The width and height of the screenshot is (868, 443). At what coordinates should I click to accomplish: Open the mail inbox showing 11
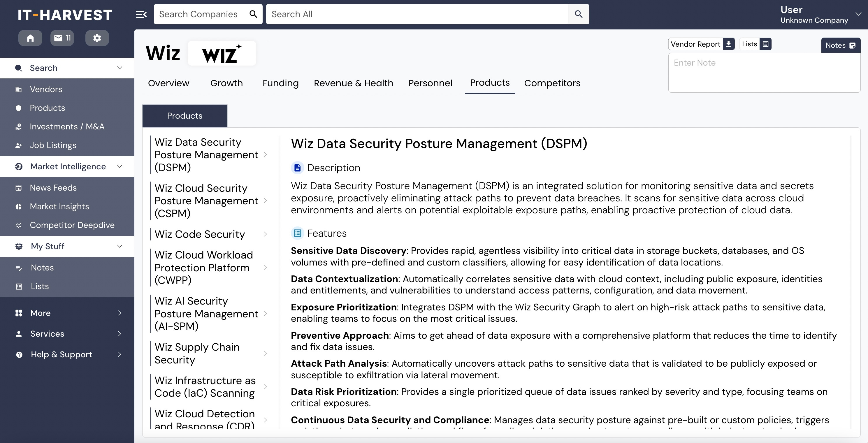62,38
